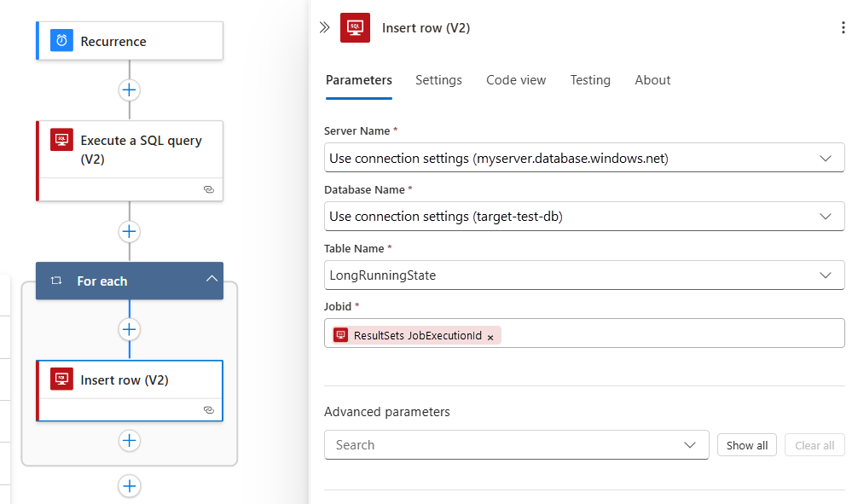This screenshot has width=858, height=504.
Task: Add action below Insert row inside the loop
Action: tap(130, 440)
